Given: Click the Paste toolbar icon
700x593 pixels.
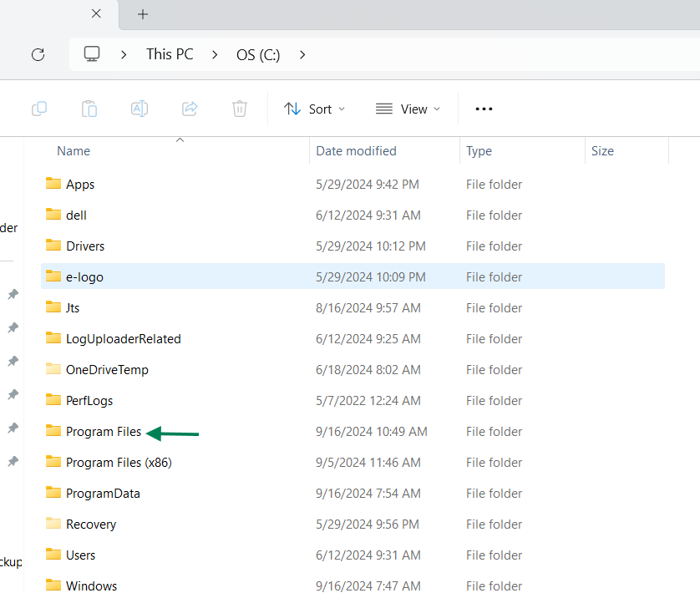Looking at the screenshot, I should click(x=89, y=109).
